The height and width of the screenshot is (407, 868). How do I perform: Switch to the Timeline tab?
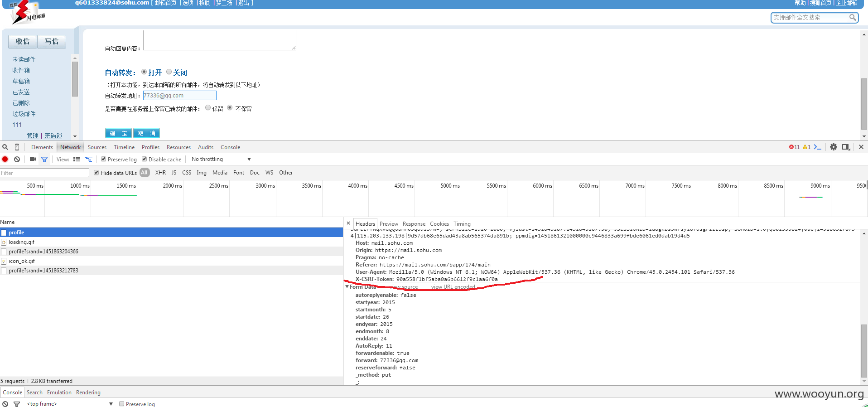tap(124, 147)
